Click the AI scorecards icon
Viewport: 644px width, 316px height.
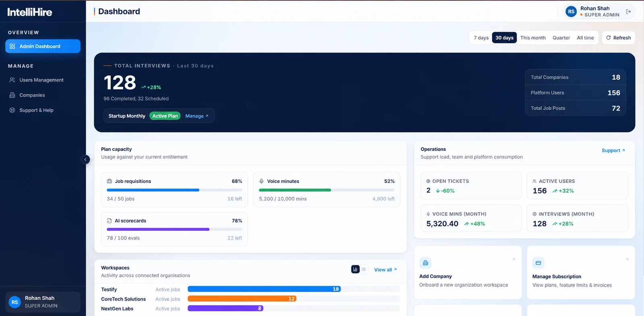pyautogui.click(x=109, y=221)
